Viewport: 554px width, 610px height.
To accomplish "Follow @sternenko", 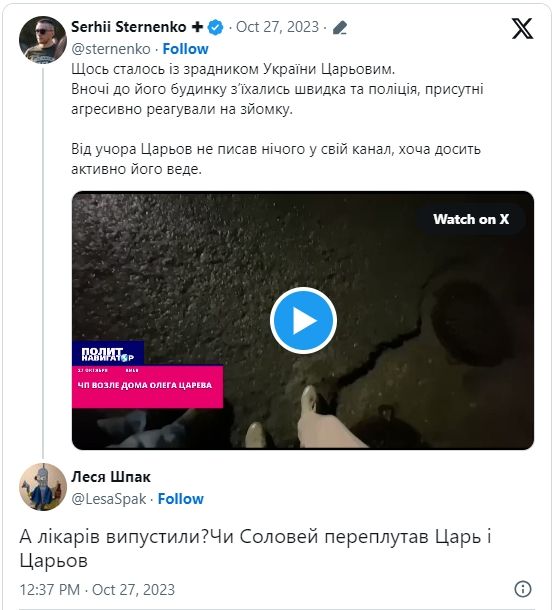I will (185, 49).
